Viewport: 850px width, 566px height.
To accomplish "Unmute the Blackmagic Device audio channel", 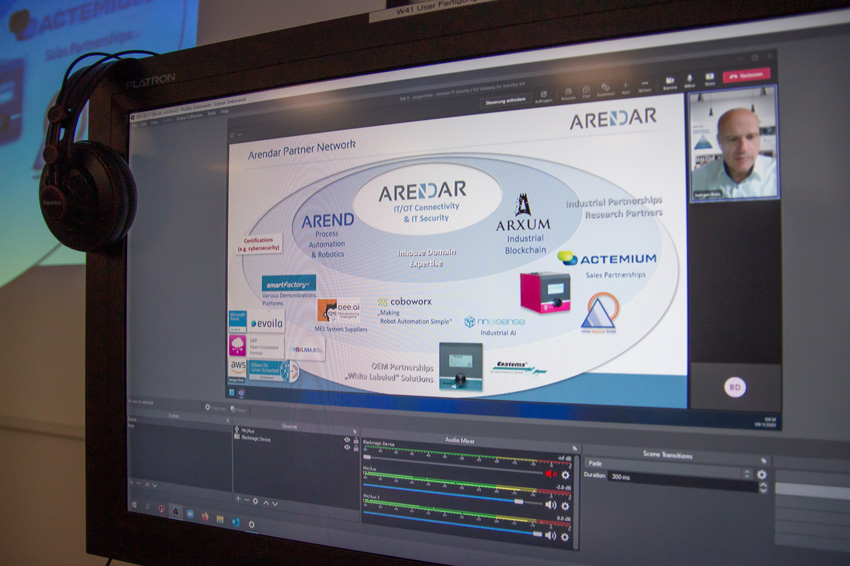I will point(550,474).
